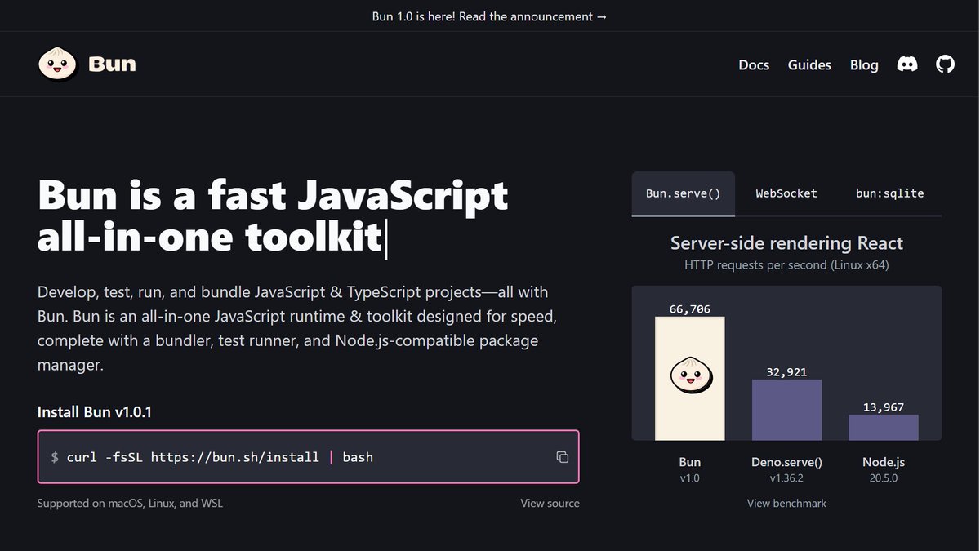Click the Node.js bar showing 13,967
980x551 pixels.
point(884,428)
